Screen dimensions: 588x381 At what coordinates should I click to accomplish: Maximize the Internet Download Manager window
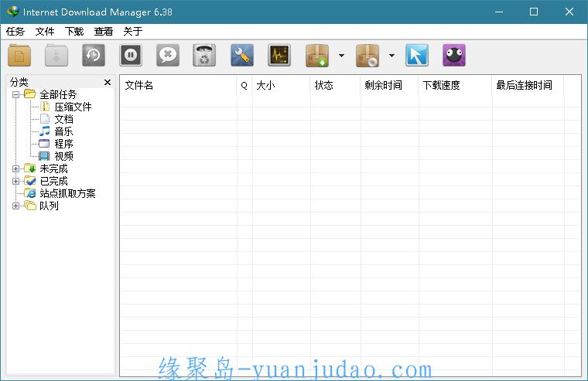click(534, 12)
